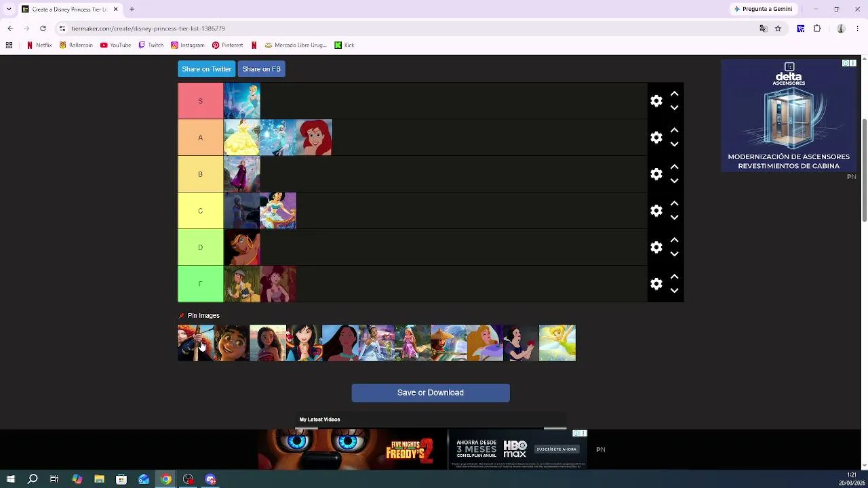Pick Merida image from unranked pool
The width and height of the screenshot is (868, 488).
pos(195,343)
